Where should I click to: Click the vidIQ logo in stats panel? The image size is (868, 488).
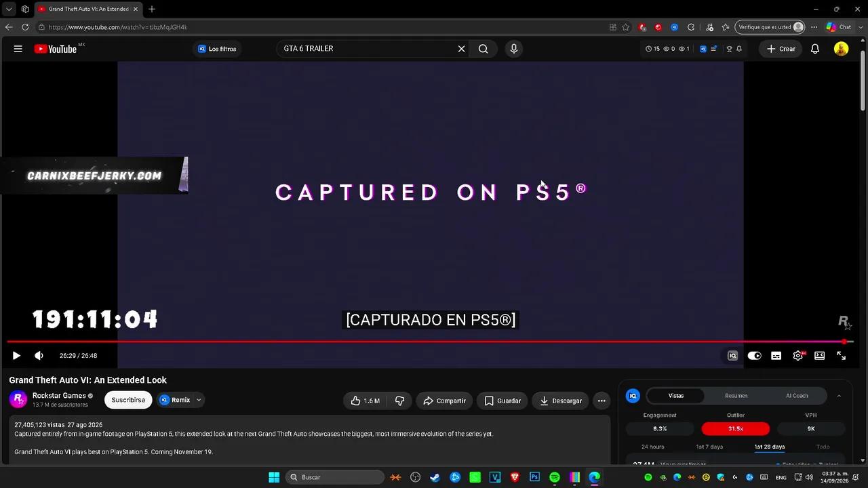click(633, 396)
